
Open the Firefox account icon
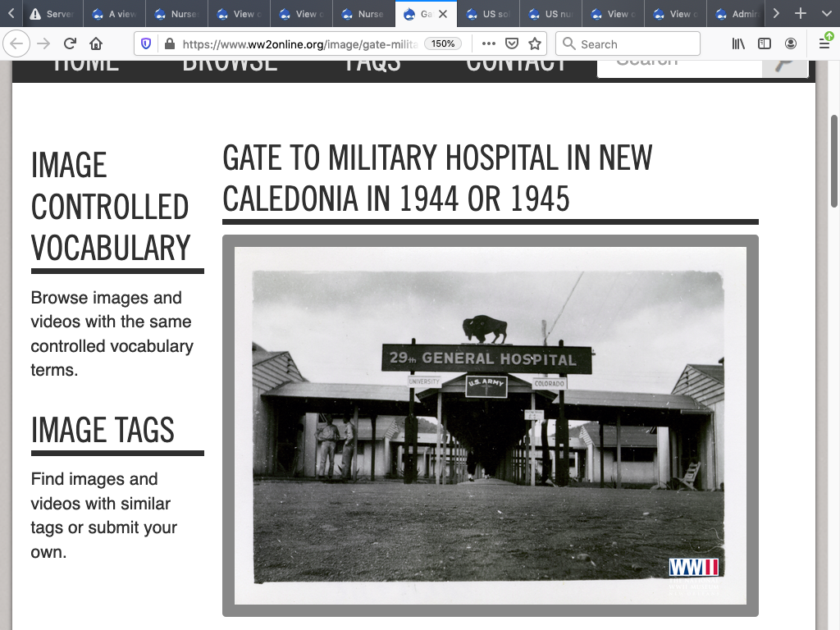coord(791,44)
